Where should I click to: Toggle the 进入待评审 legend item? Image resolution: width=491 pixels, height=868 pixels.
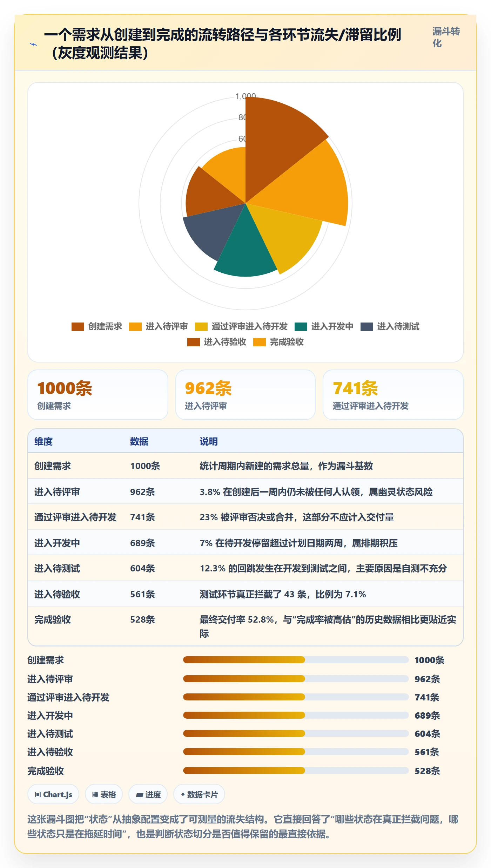[158, 327]
